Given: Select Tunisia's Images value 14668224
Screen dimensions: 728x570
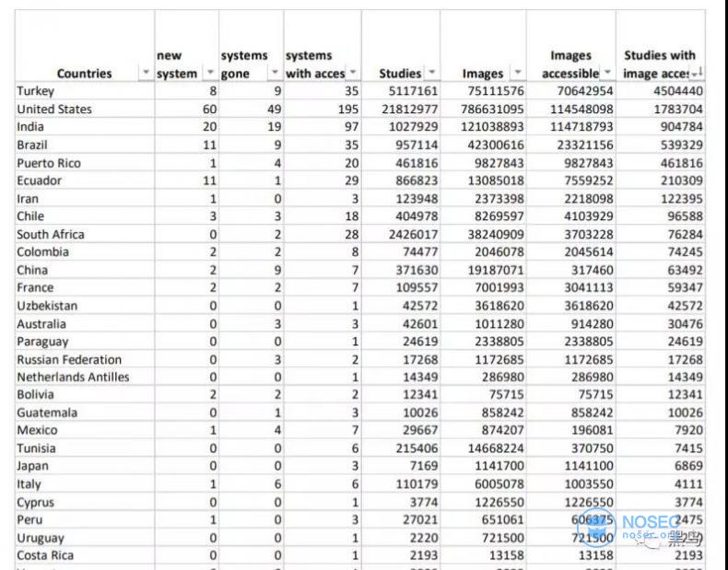Looking at the screenshot, I should point(483,448).
